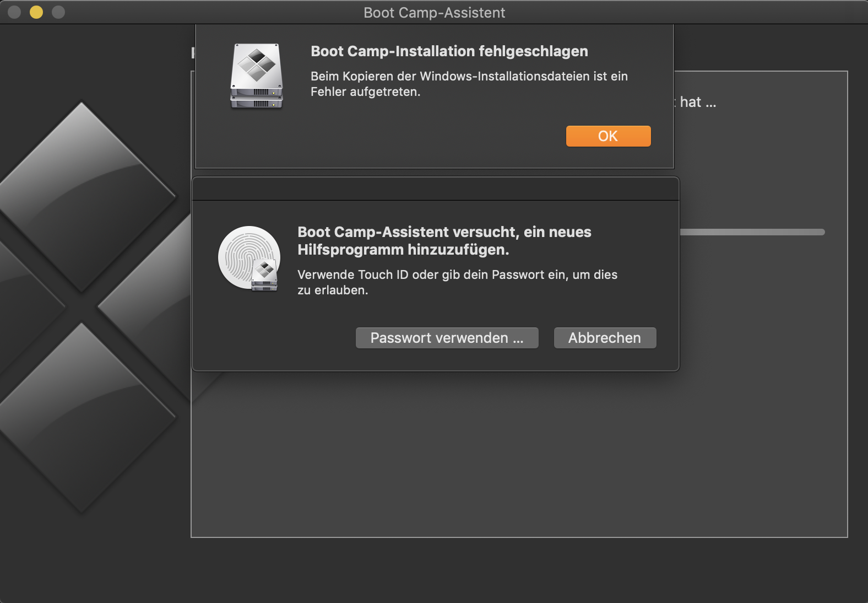Image resolution: width=868 pixels, height=603 pixels.
Task: Click the orange OK button
Action: point(608,136)
